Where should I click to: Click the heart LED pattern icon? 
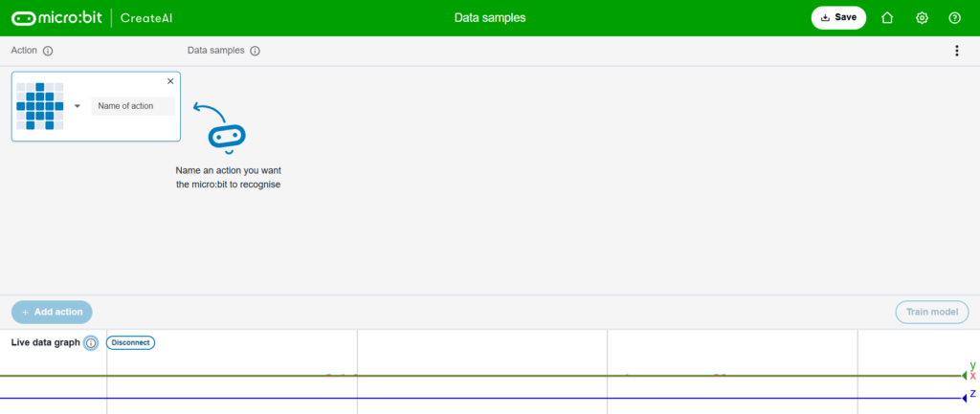pyautogui.click(x=39, y=106)
